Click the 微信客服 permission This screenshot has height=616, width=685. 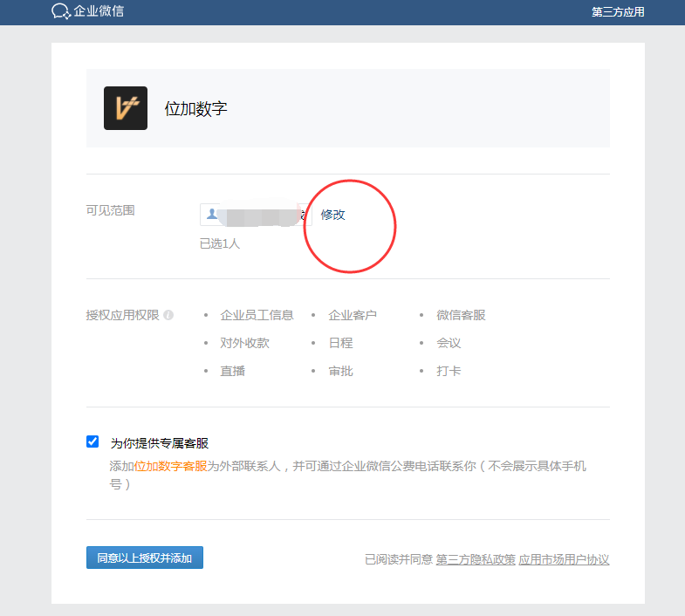tap(461, 315)
